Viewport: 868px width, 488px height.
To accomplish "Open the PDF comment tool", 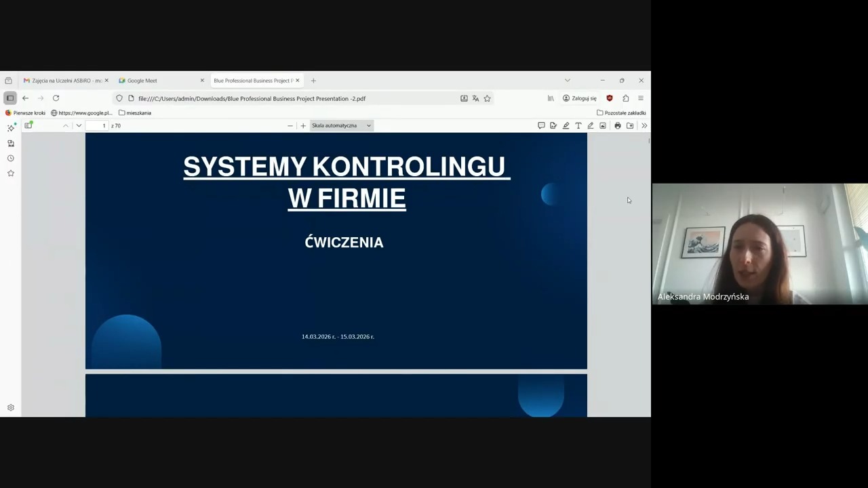I will (541, 125).
